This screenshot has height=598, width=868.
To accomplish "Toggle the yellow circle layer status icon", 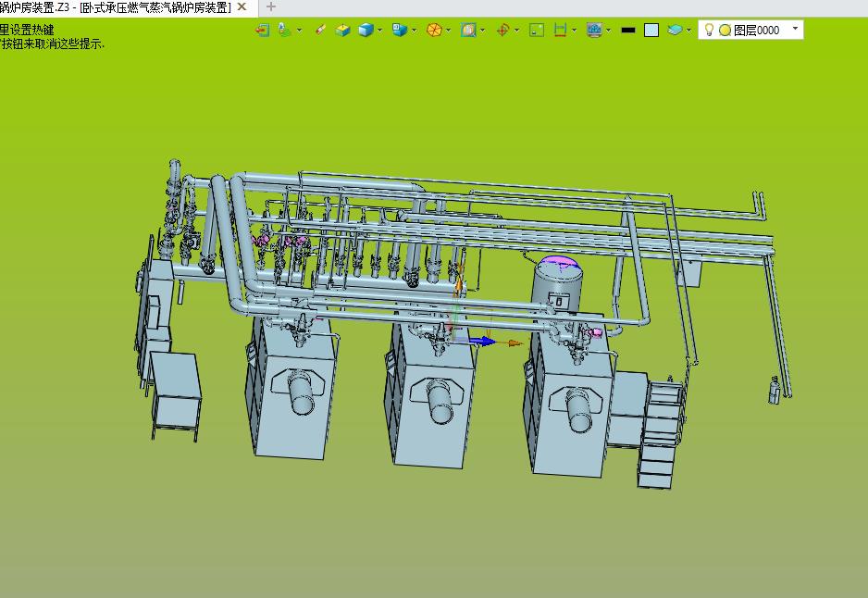I will pyautogui.click(x=725, y=30).
